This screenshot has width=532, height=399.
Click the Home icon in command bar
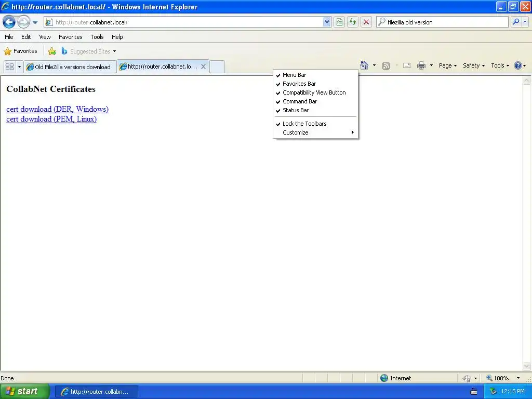coord(364,65)
